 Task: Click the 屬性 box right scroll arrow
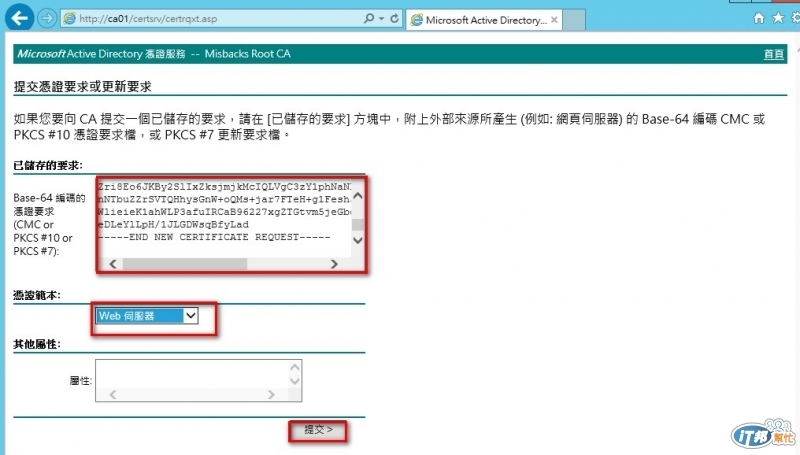coord(271,394)
